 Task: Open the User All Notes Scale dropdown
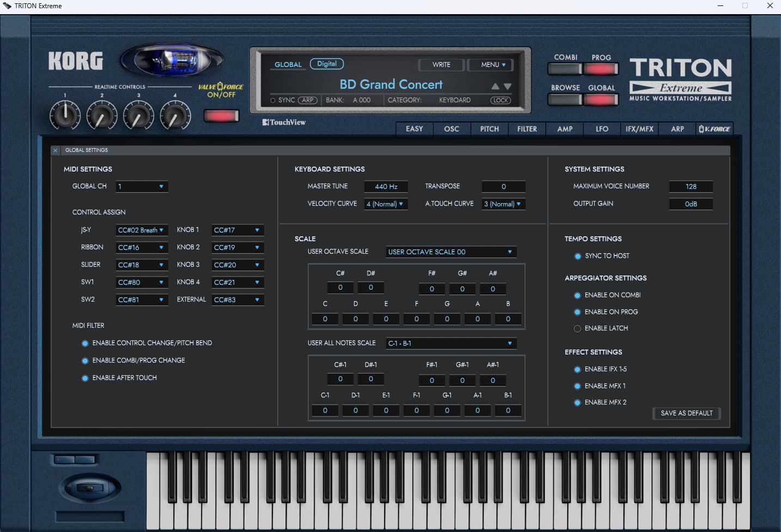tap(451, 344)
